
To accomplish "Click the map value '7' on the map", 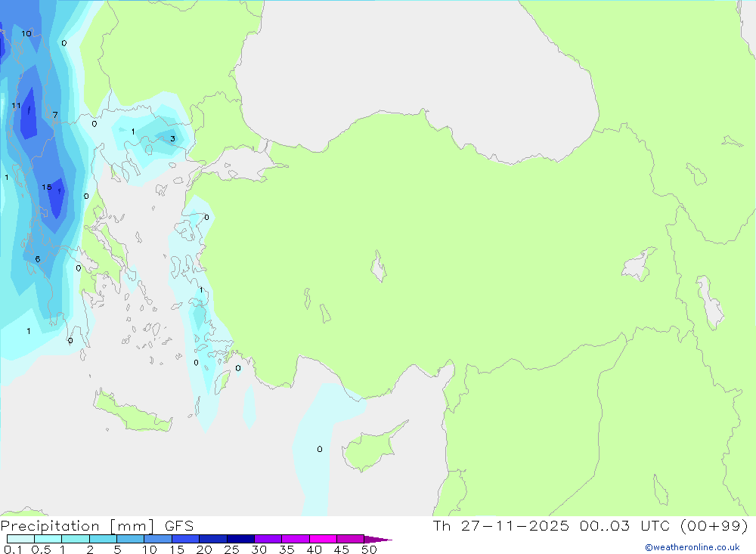I will [55, 115].
